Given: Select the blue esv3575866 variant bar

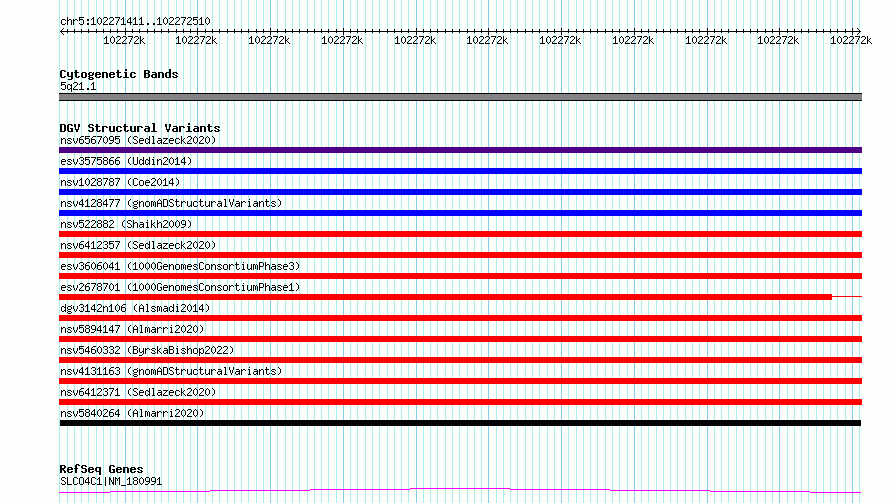Looking at the screenshot, I should (x=460, y=171).
